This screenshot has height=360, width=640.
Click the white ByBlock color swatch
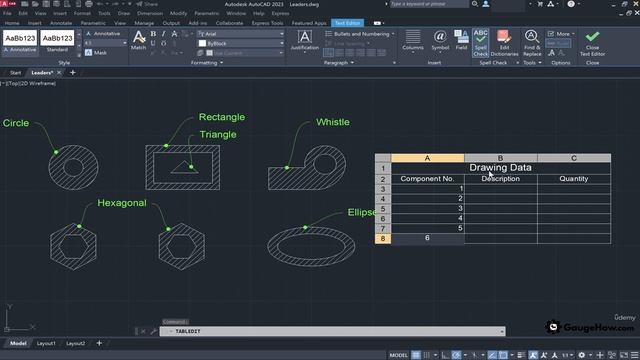[x=202, y=43]
